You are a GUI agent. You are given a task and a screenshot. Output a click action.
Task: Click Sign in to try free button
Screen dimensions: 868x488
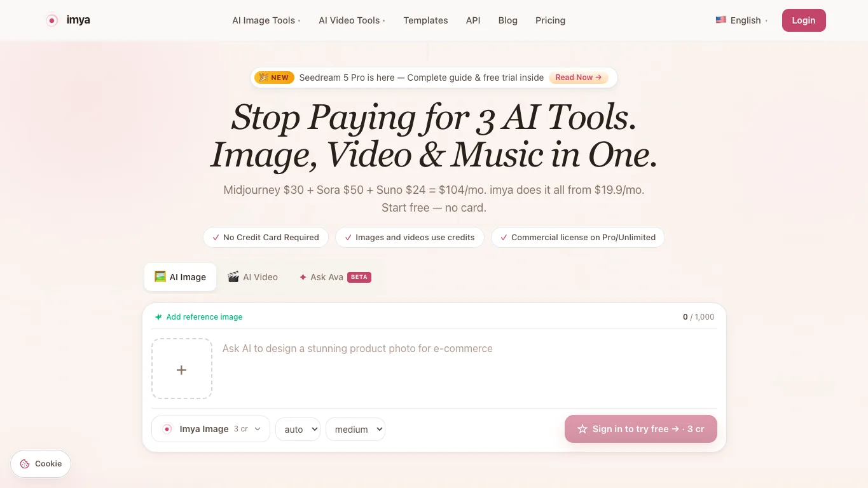pos(641,429)
